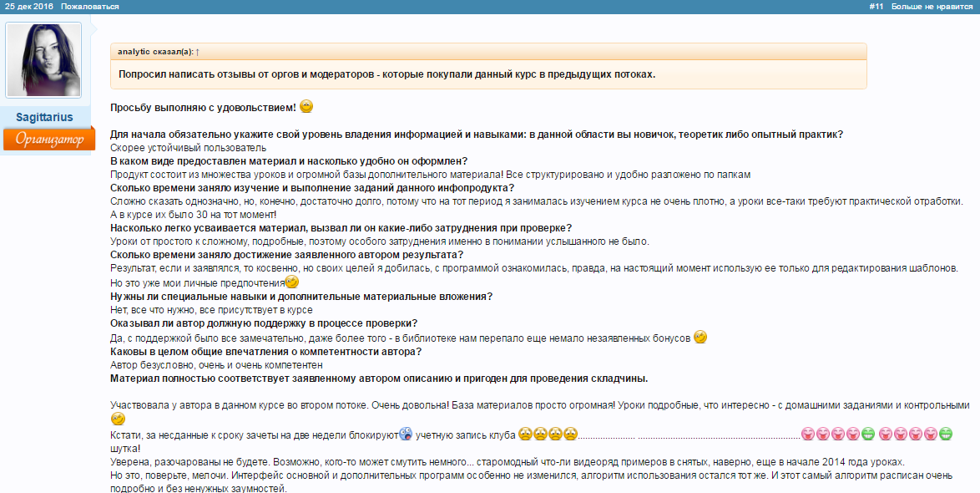
Task: Click the smiling emoticon after "с удовольствием!"
Action: [x=306, y=106]
